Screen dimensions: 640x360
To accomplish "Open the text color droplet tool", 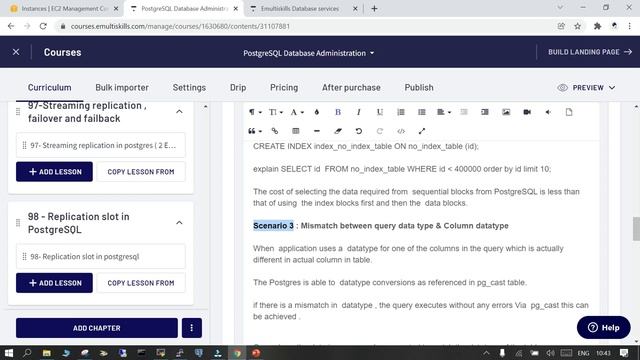I will (317, 112).
